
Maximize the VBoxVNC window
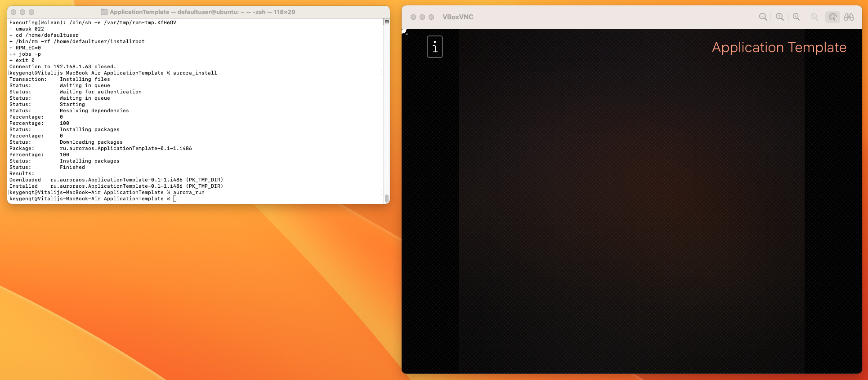coord(431,17)
